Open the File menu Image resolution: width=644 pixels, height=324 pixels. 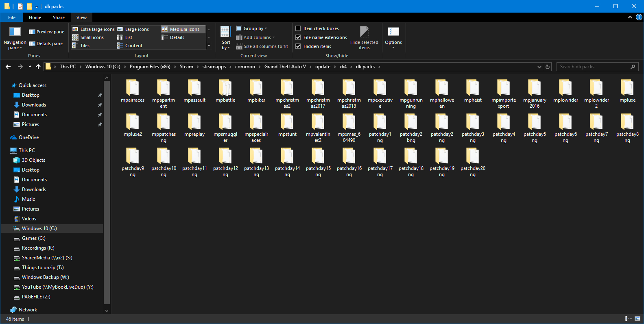(x=12, y=17)
